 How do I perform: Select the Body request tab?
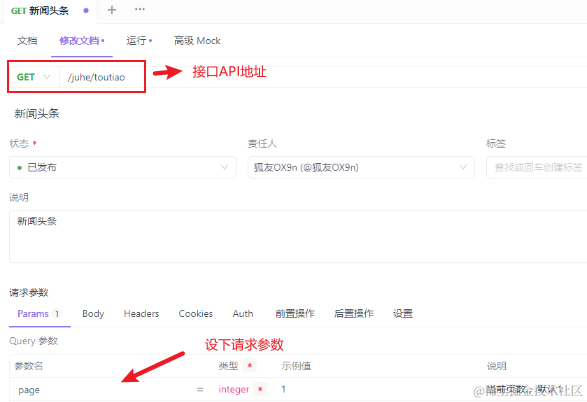(x=93, y=314)
